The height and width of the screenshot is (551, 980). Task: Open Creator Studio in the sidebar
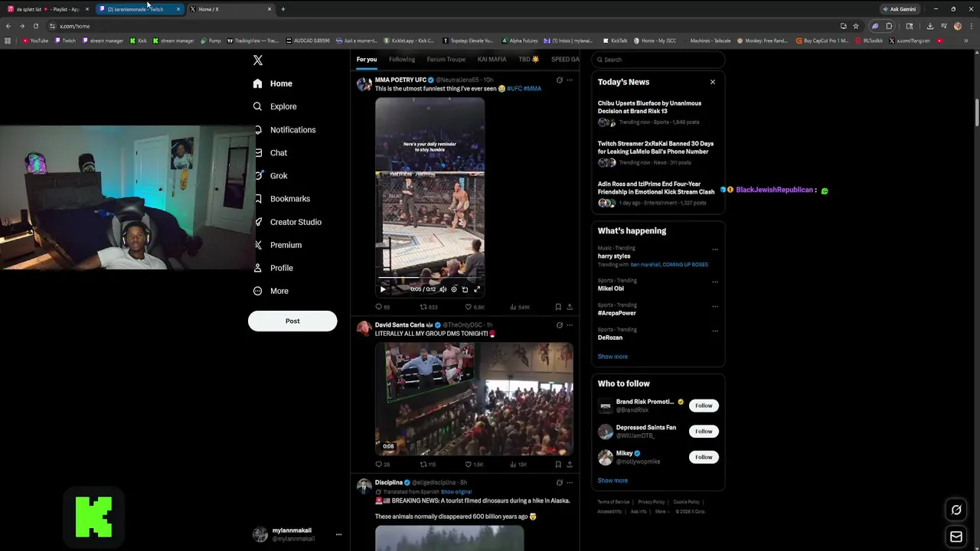pyautogui.click(x=287, y=222)
